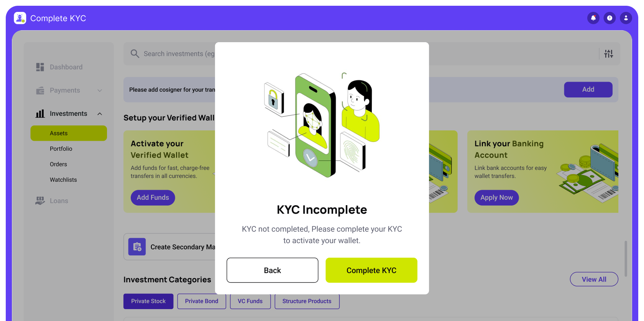Click the Dashboard sidebar icon
Image resolution: width=644 pixels, height=321 pixels.
40,67
